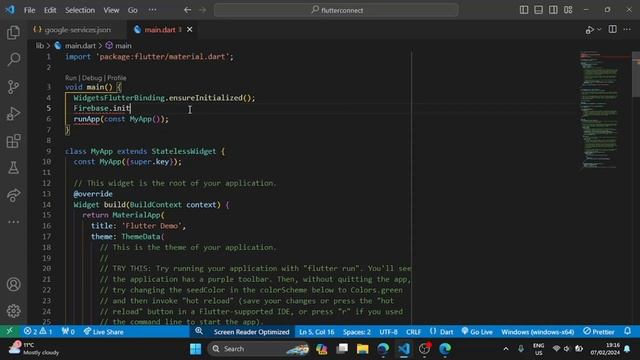The width and height of the screenshot is (640, 360).
Task: Open the Selection menu
Action: 80,10
